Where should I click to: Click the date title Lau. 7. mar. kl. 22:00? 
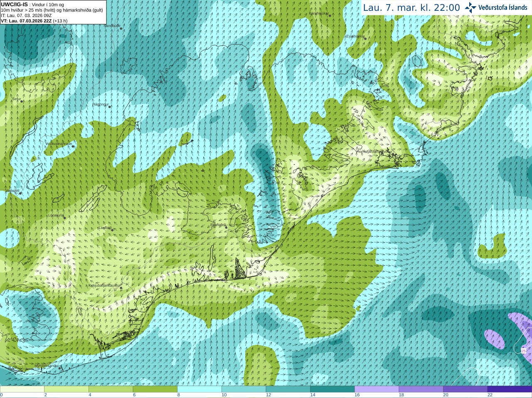tap(411, 7)
